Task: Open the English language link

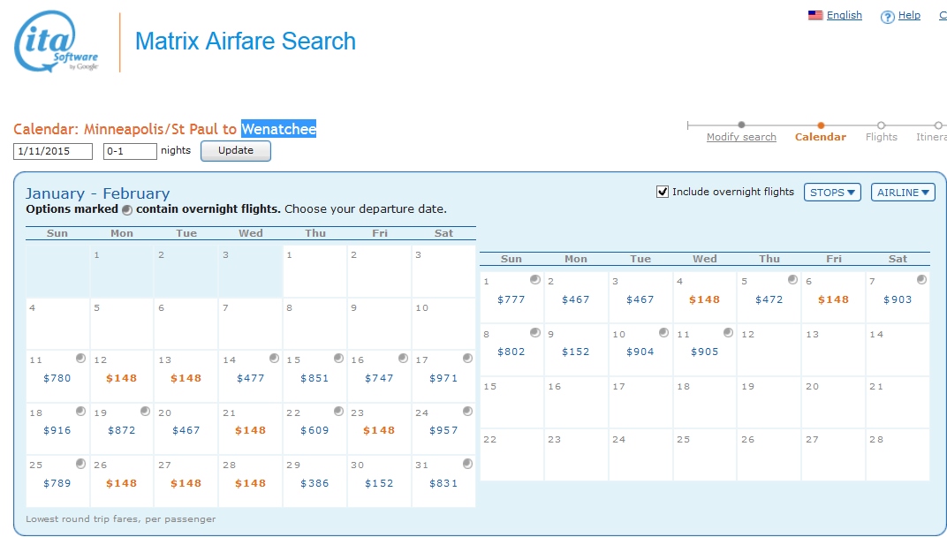Action: (x=844, y=15)
